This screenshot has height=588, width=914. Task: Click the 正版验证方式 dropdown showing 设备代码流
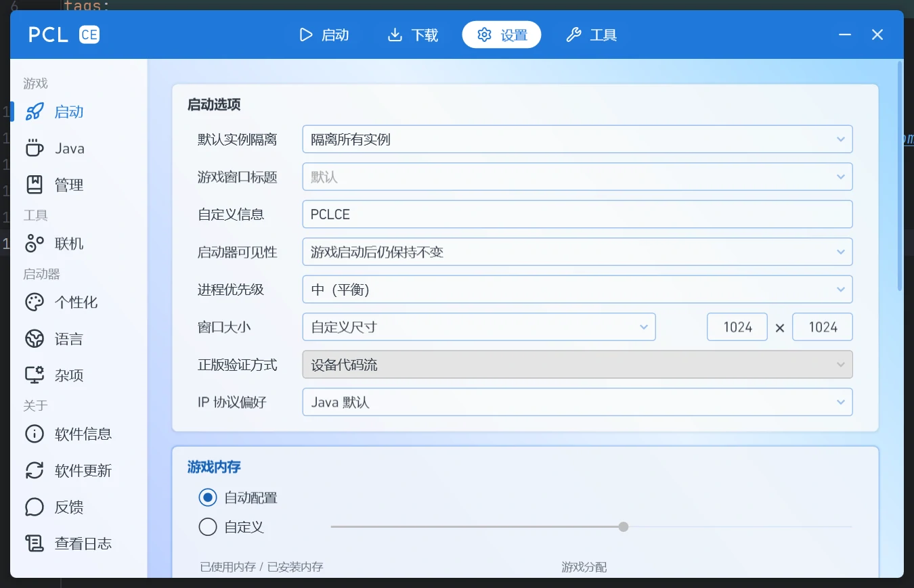578,365
